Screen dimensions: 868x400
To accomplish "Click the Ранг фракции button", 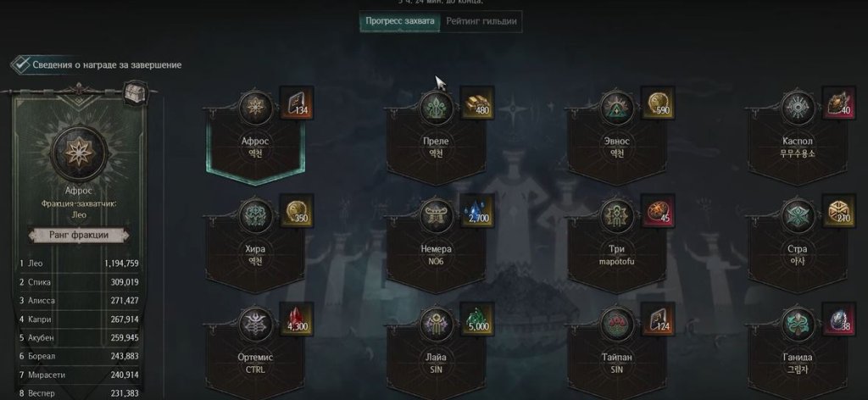I will coord(79,235).
